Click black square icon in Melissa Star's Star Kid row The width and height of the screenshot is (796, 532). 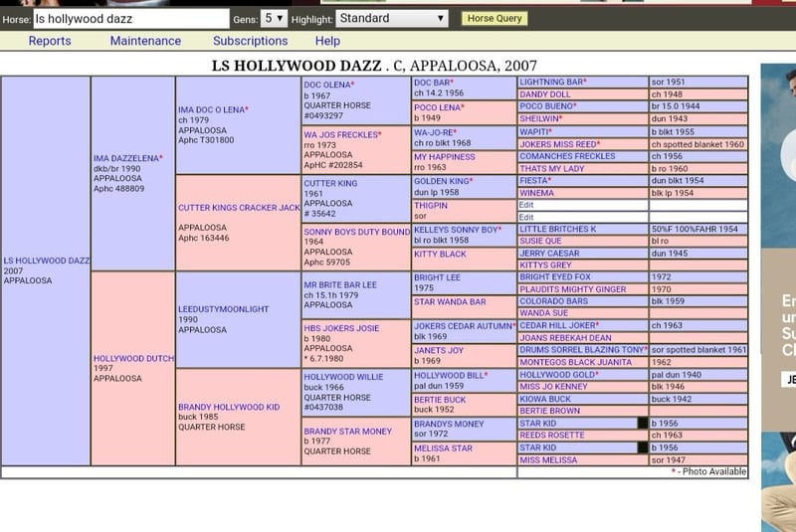coord(643,448)
